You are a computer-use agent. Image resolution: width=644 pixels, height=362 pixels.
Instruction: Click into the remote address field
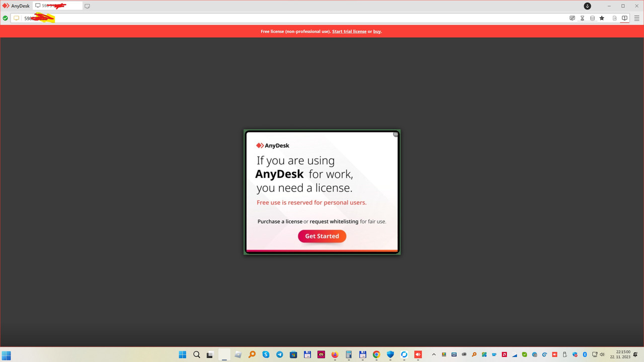[x=293, y=18]
